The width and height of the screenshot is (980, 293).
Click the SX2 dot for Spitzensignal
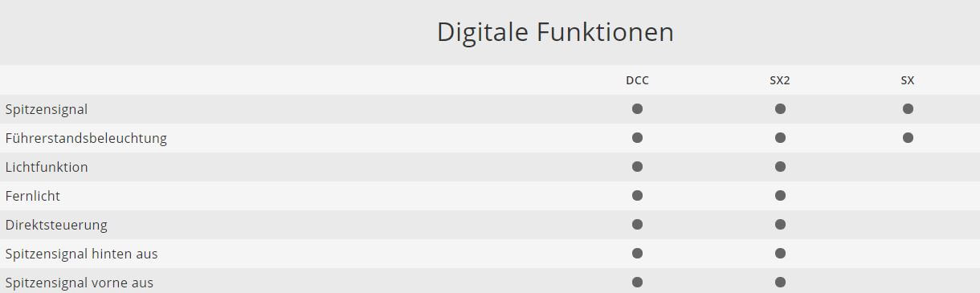780,108
